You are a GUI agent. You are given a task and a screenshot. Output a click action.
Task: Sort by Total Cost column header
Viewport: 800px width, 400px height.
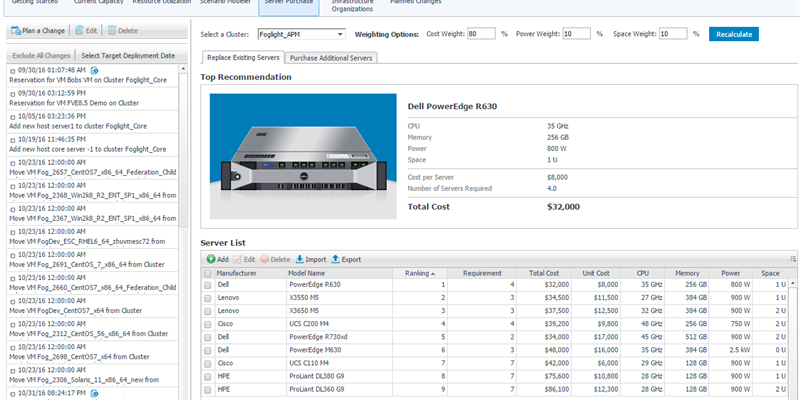coord(544,273)
